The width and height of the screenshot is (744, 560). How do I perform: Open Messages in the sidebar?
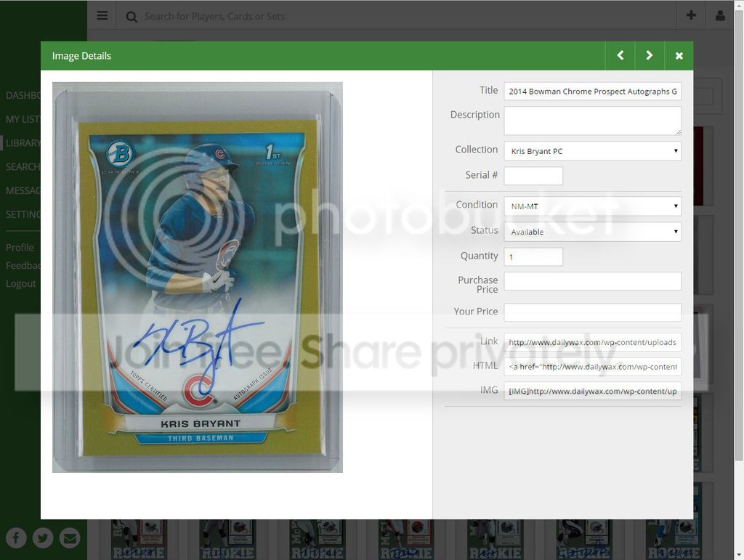(x=23, y=190)
